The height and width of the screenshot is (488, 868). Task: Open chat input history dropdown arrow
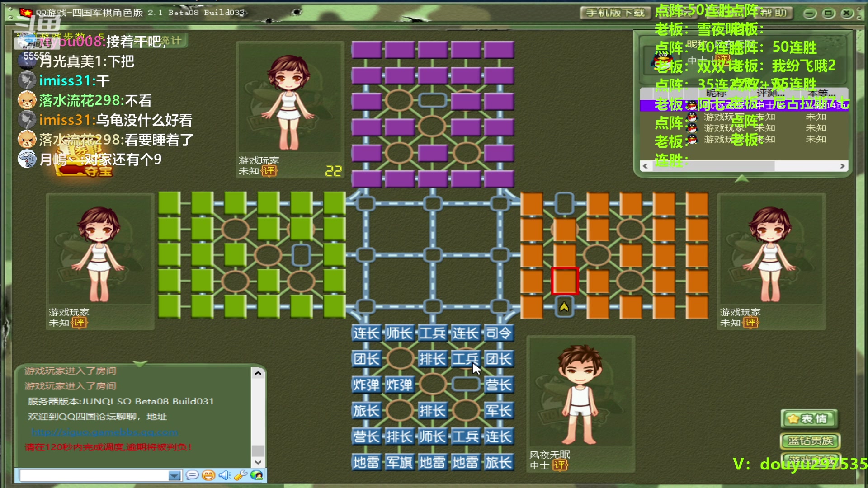[175, 476]
